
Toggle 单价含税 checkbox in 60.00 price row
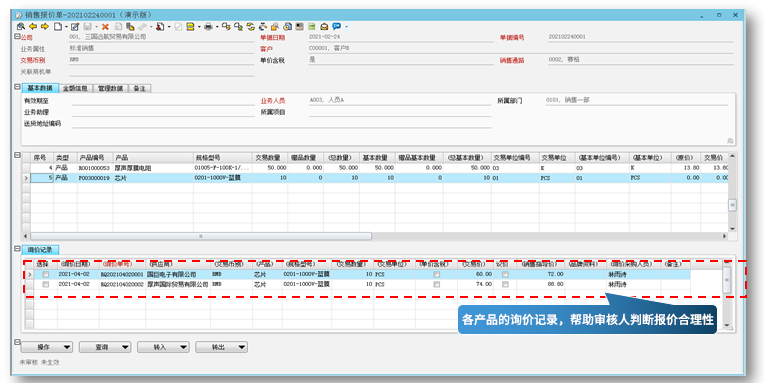coord(437,274)
